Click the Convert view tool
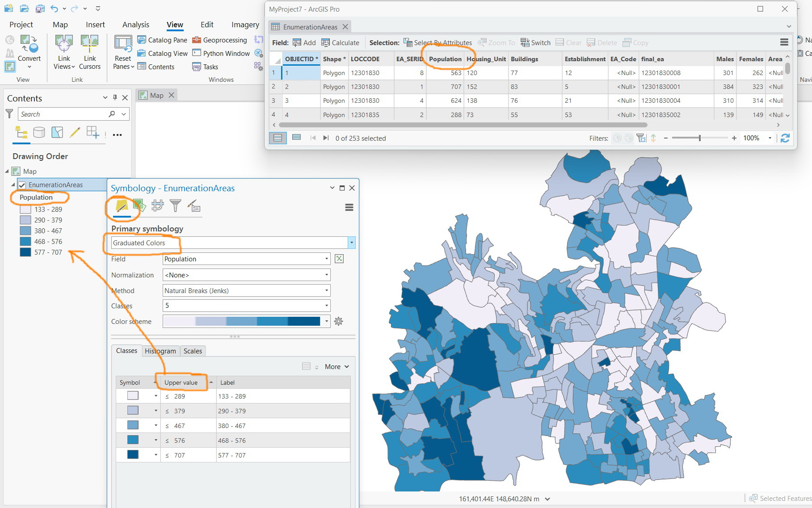 click(29, 52)
